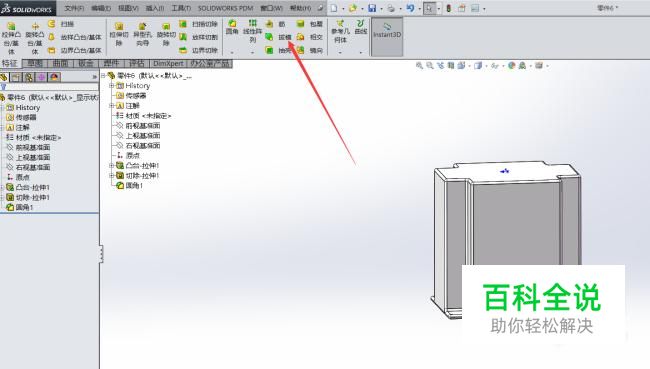
Task: Select the 圆角 fillet tool
Action: 232,27
